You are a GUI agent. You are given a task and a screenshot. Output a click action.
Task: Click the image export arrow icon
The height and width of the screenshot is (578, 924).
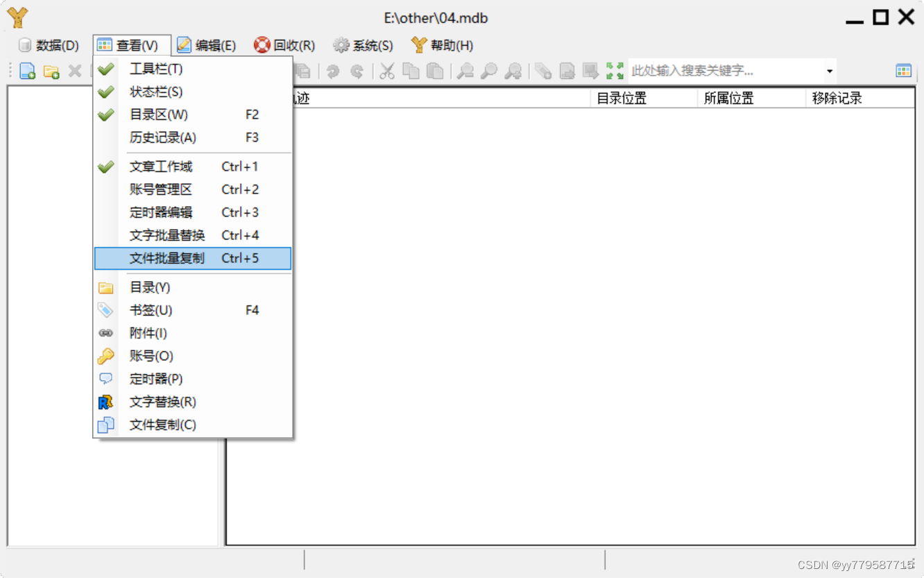591,71
